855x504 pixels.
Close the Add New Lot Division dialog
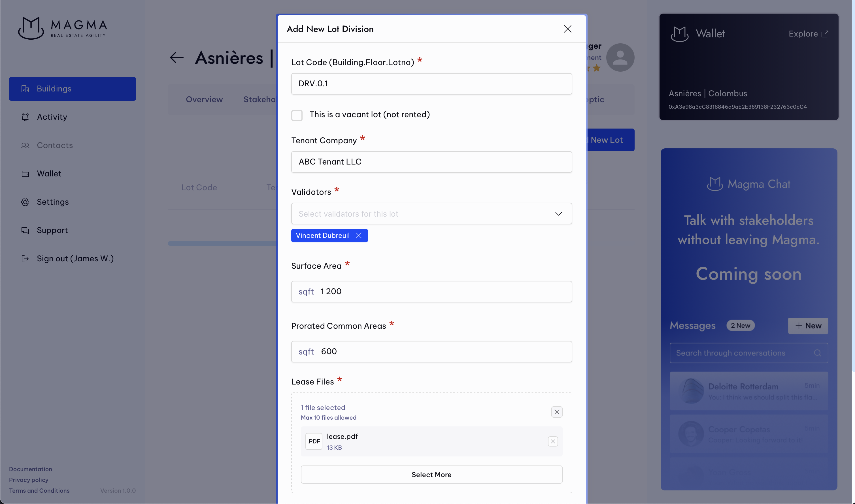(x=567, y=29)
